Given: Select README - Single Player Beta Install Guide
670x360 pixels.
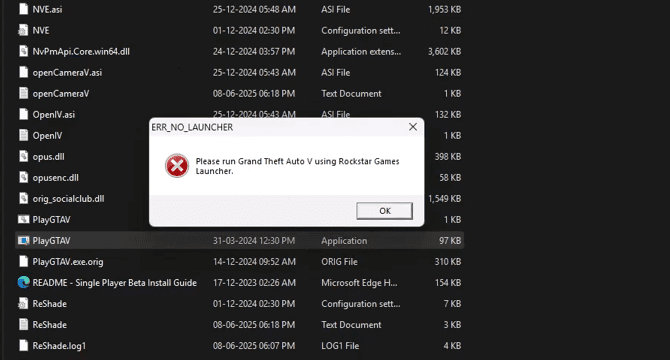Looking at the screenshot, I should click(x=115, y=283).
